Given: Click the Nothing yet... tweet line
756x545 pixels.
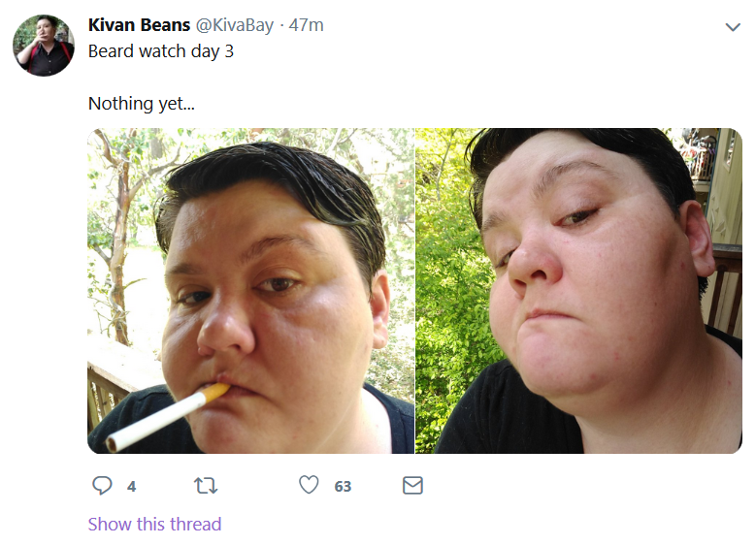Looking at the screenshot, I should (142, 104).
